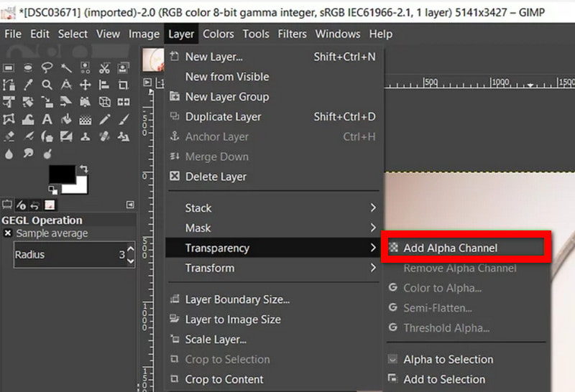Open tool options panel configuration menu

[x=130, y=205]
